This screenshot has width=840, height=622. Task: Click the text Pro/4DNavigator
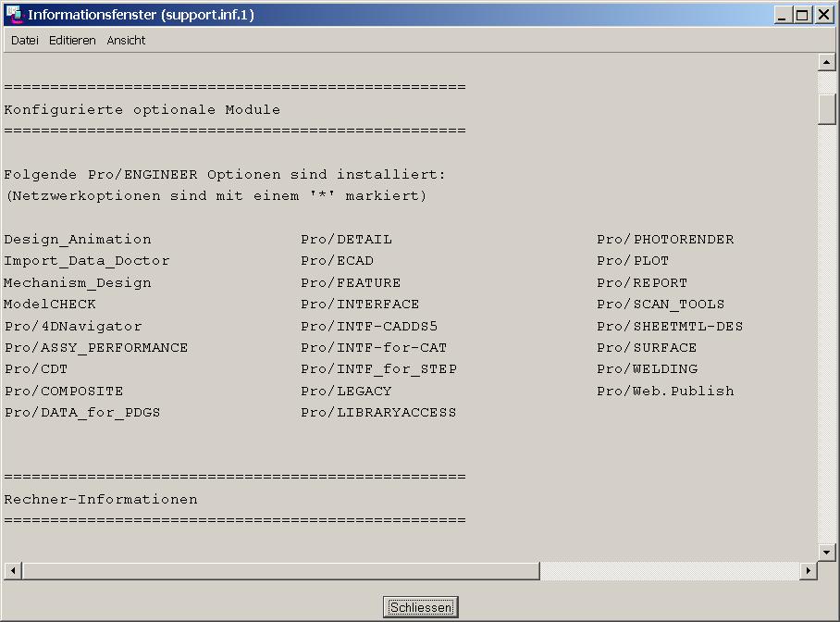73,326
